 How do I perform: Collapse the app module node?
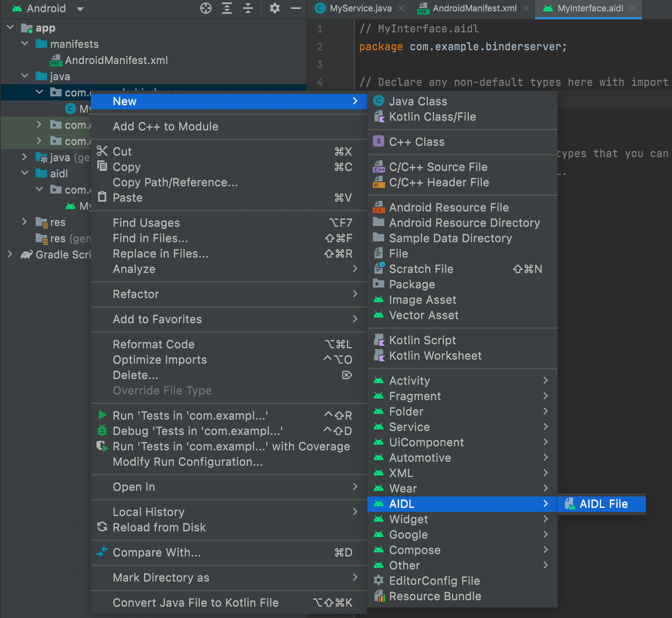pyautogui.click(x=11, y=28)
